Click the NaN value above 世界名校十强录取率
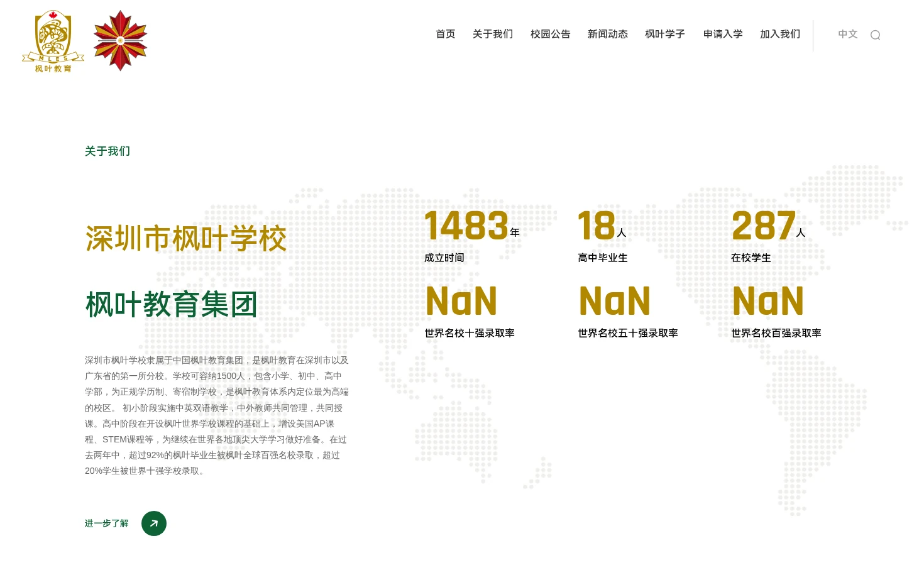 tap(461, 301)
